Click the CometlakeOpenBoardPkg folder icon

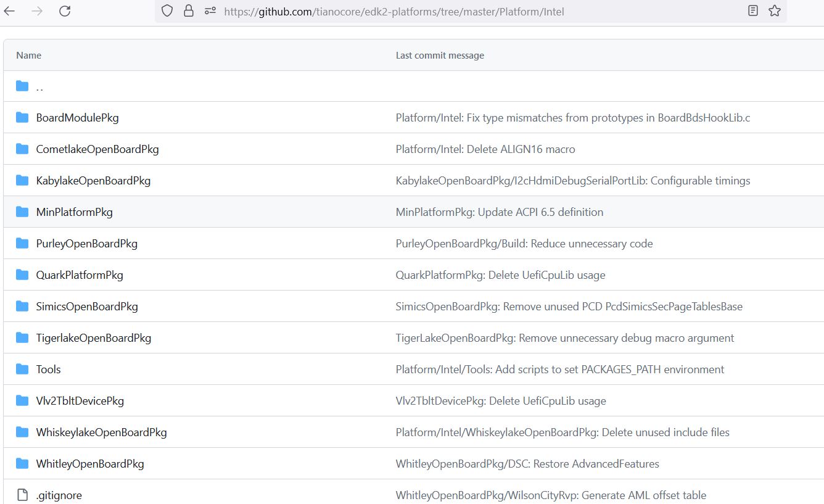(22, 149)
